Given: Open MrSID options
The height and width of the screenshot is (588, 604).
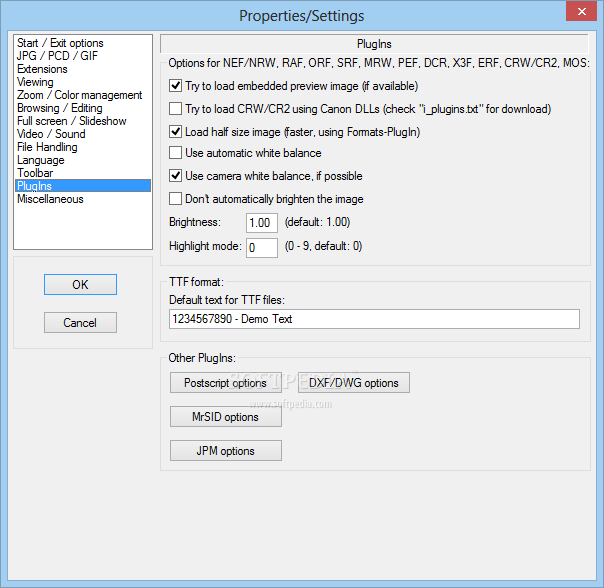Looking at the screenshot, I should [x=226, y=417].
